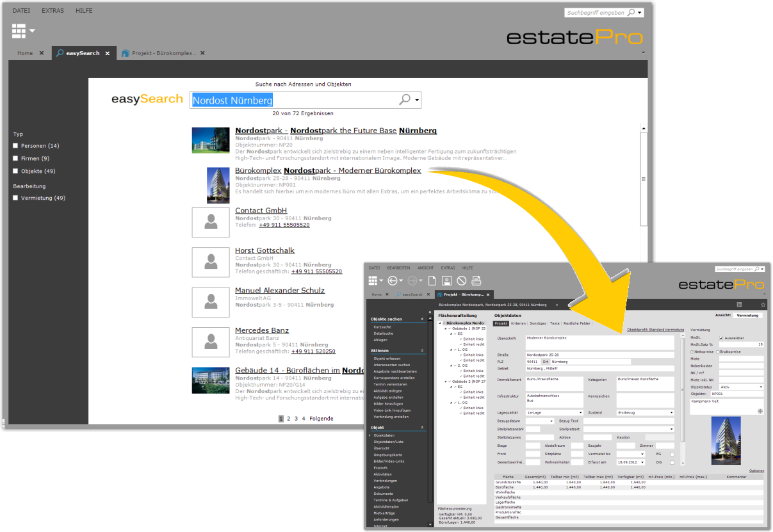Select the Bruttopreise radio button

(x=718, y=351)
